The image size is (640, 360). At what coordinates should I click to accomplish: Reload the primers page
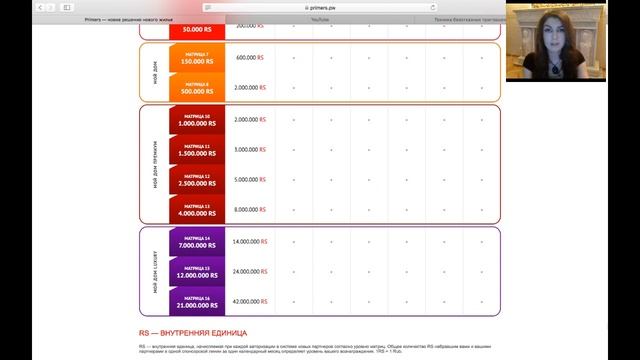[433, 8]
